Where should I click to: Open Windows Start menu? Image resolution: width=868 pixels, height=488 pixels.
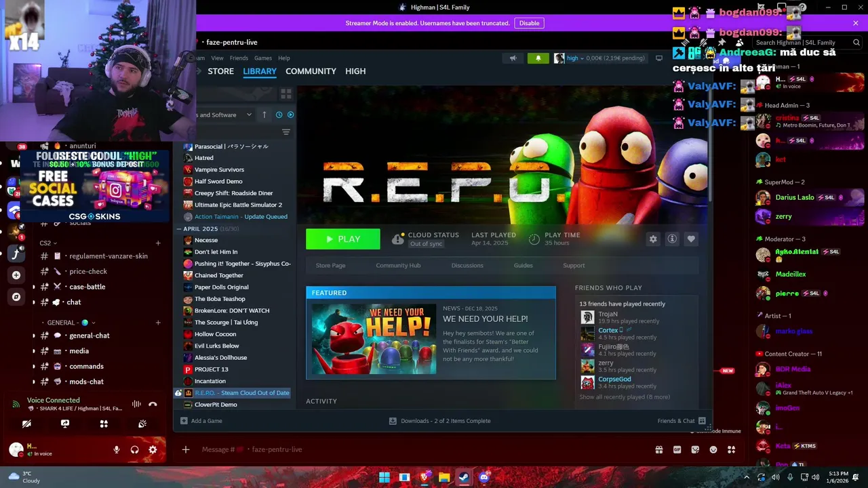pos(384,477)
